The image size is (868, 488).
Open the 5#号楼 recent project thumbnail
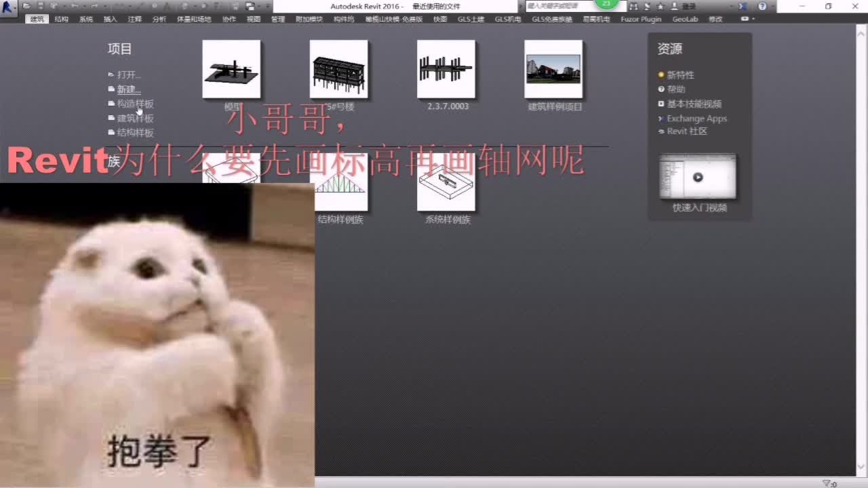pos(338,69)
